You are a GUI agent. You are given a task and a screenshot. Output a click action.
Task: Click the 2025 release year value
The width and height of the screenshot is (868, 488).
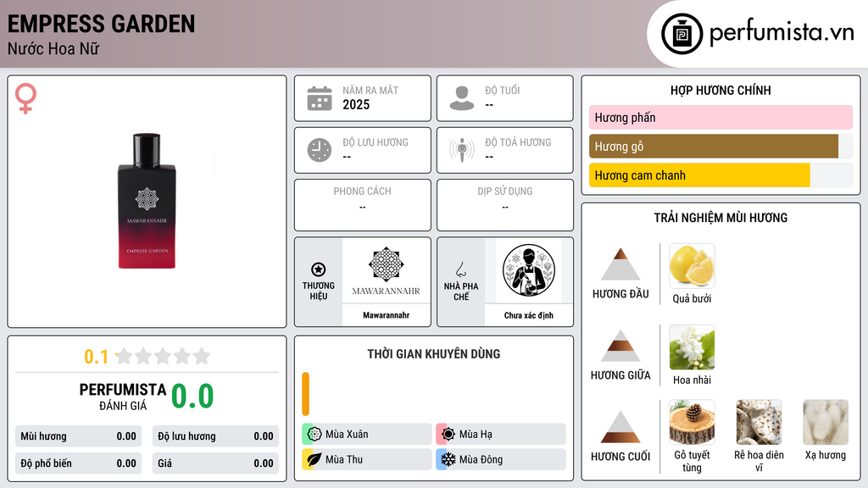click(356, 104)
